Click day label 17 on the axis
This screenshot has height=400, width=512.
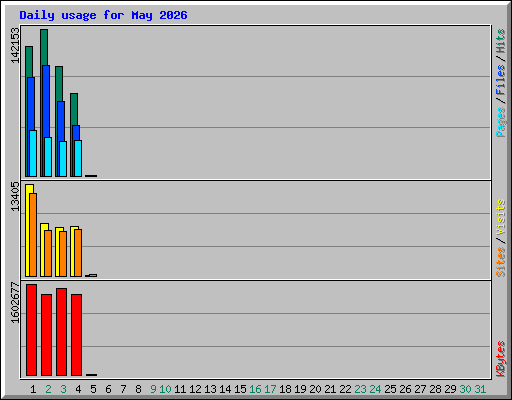[270, 389]
